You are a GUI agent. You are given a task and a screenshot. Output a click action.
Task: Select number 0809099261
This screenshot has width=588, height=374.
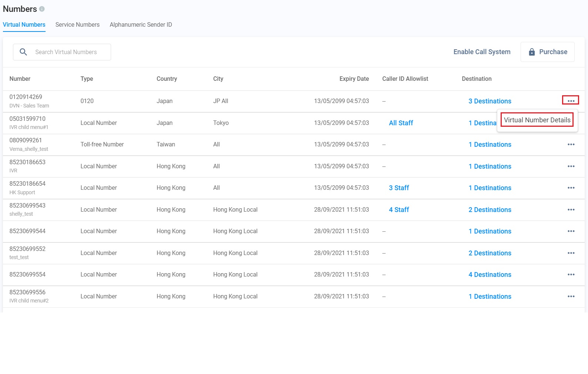26,140
